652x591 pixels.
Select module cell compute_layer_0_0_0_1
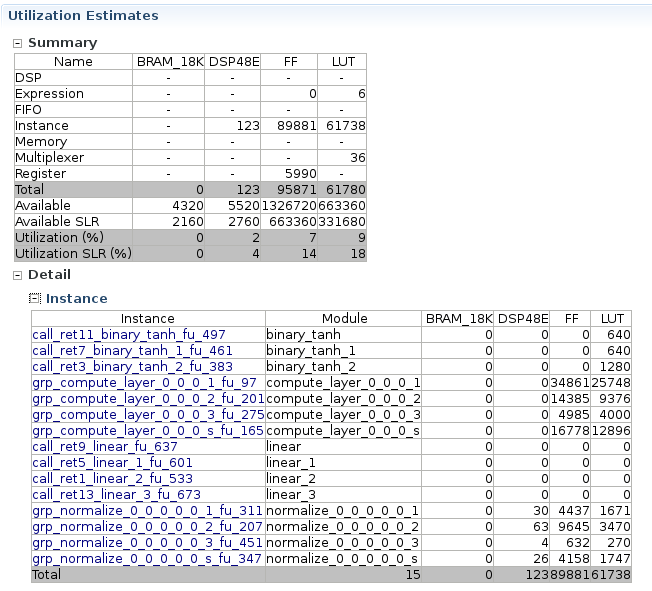click(x=343, y=383)
